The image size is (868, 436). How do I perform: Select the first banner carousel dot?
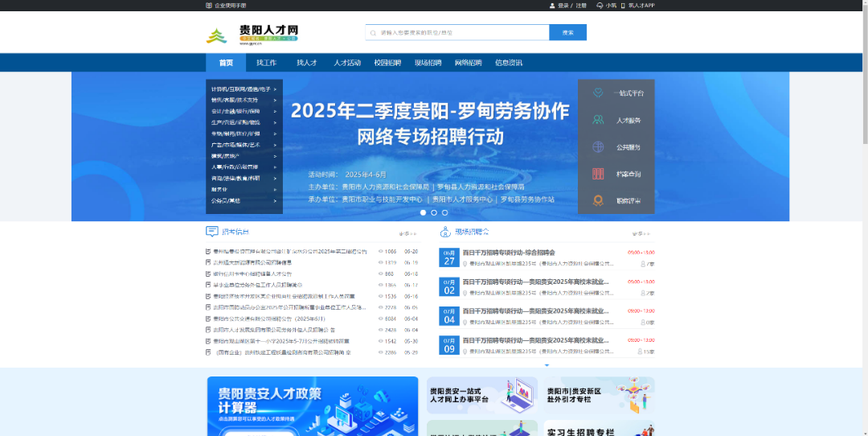point(423,212)
